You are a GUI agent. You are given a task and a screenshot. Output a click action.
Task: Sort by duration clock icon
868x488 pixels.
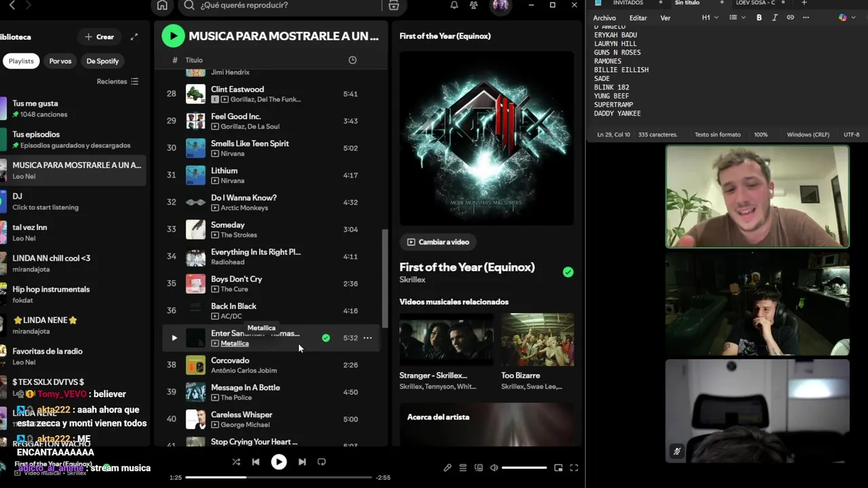(353, 60)
